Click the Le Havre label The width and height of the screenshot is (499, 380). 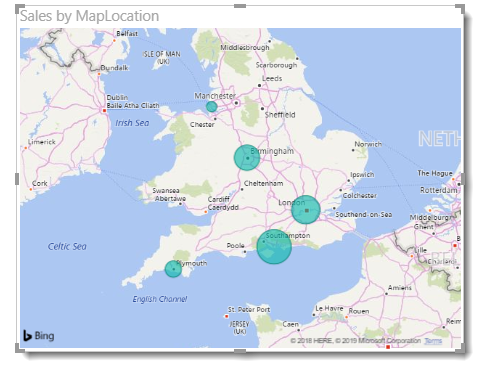[x=329, y=308]
